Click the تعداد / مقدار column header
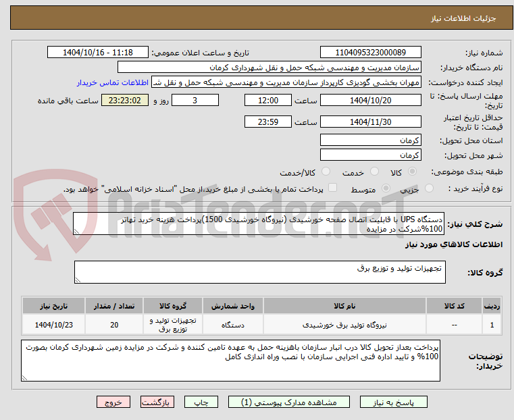514x420 pixels. coord(114,306)
